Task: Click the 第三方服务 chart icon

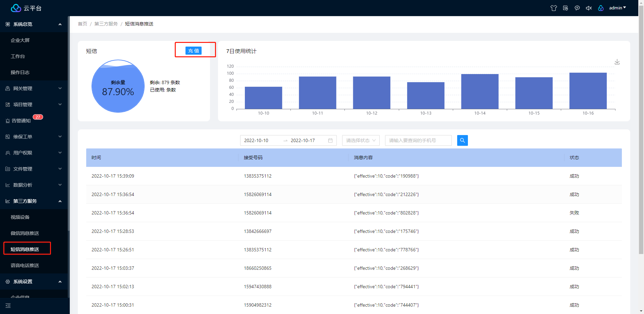Action: [x=8, y=201]
